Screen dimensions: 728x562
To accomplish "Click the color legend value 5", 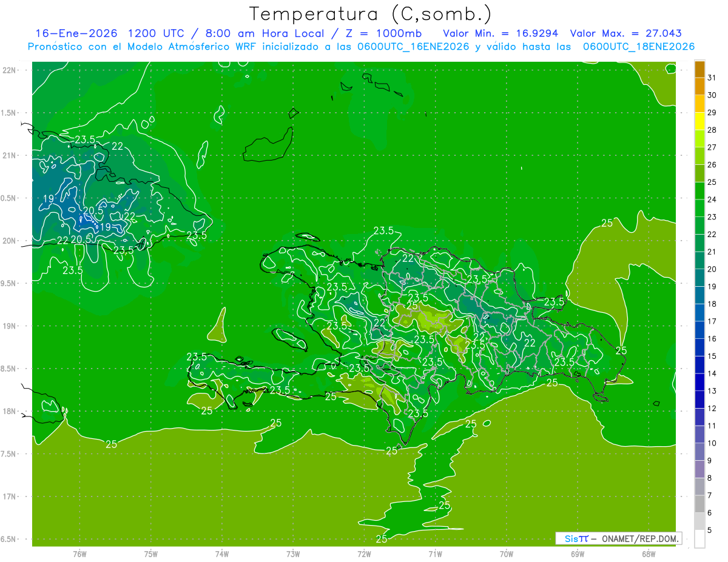I will [x=710, y=530].
